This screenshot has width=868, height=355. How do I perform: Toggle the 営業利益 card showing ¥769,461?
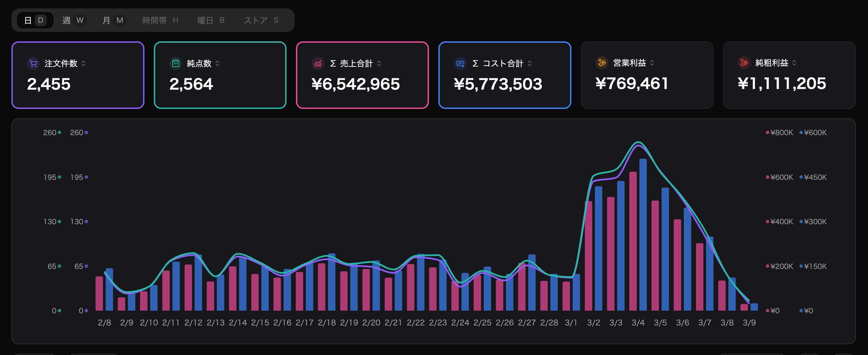[x=647, y=75]
